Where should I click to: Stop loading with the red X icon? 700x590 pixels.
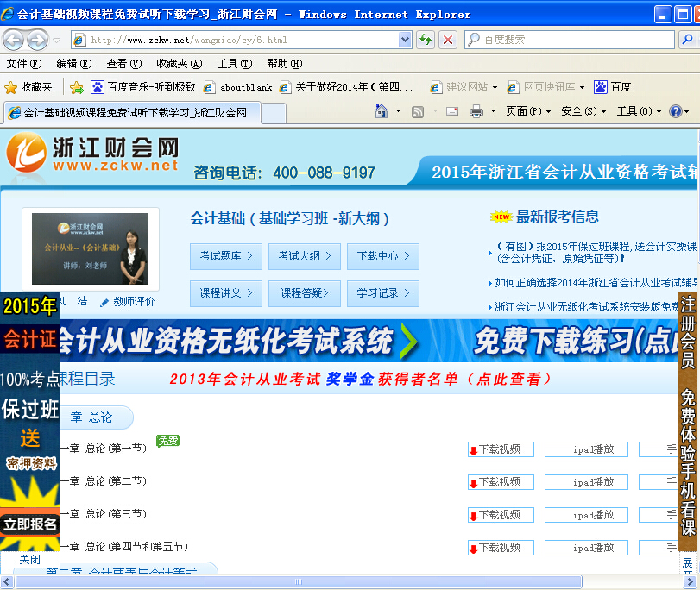coord(448,41)
